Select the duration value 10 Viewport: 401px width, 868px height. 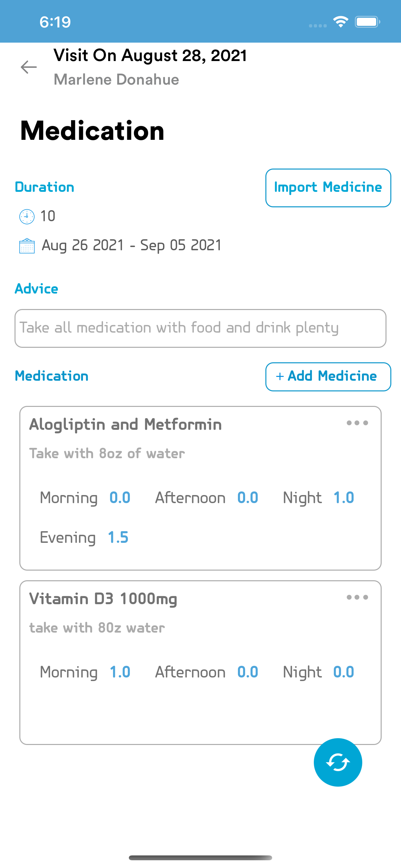(47, 216)
